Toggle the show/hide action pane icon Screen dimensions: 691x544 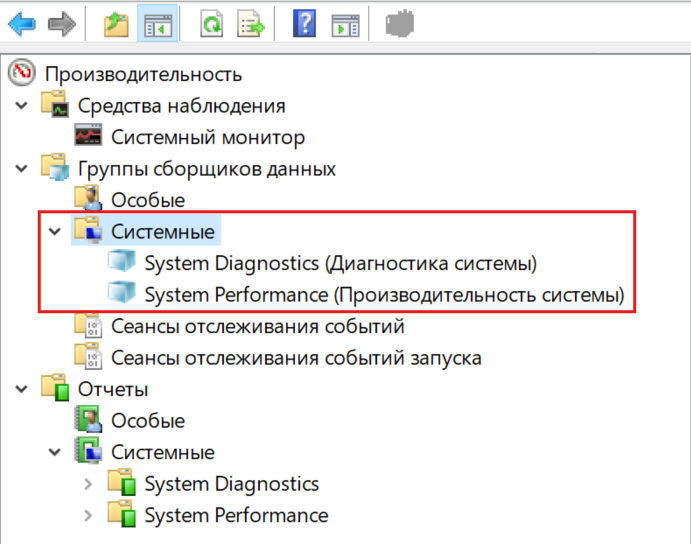[x=344, y=24]
